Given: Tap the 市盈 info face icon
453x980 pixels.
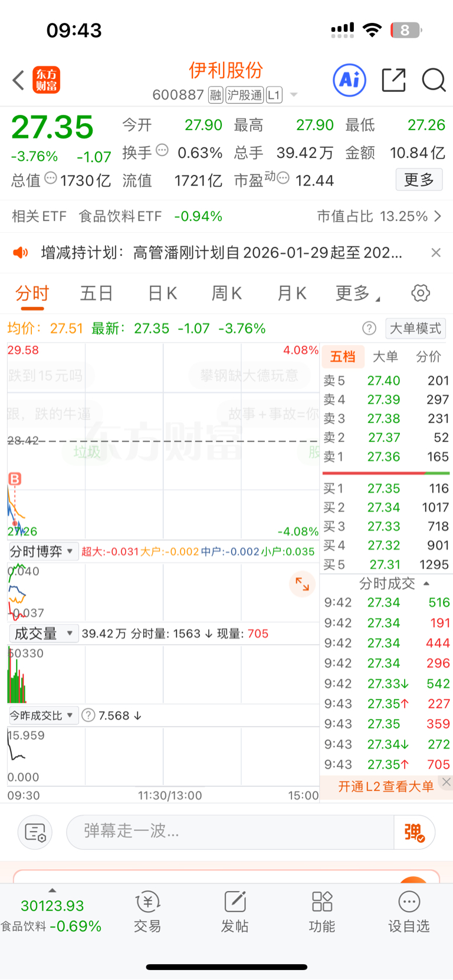Looking at the screenshot, I should click(283, 177).
